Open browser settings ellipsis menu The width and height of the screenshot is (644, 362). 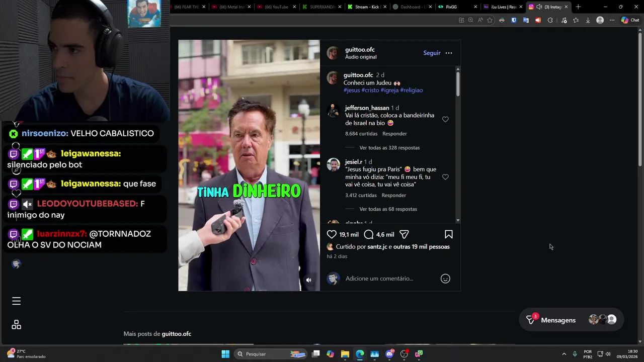(x=612, y=20)
